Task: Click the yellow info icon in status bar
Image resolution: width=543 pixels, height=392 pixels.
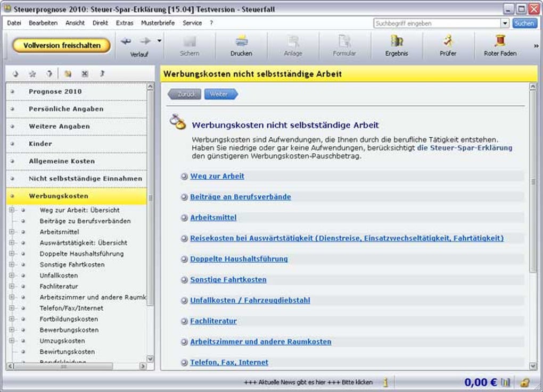Action: [385, 382]
